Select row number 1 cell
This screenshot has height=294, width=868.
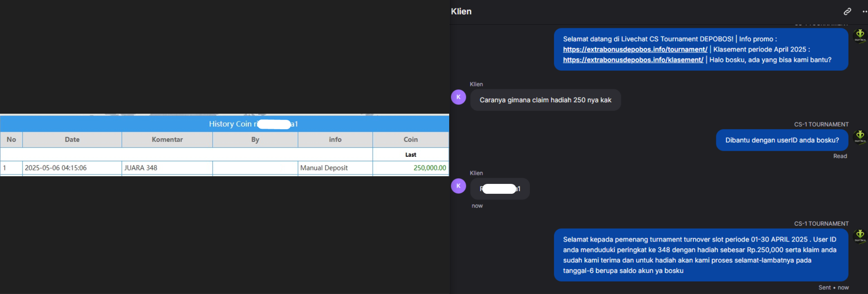(11, 168)
